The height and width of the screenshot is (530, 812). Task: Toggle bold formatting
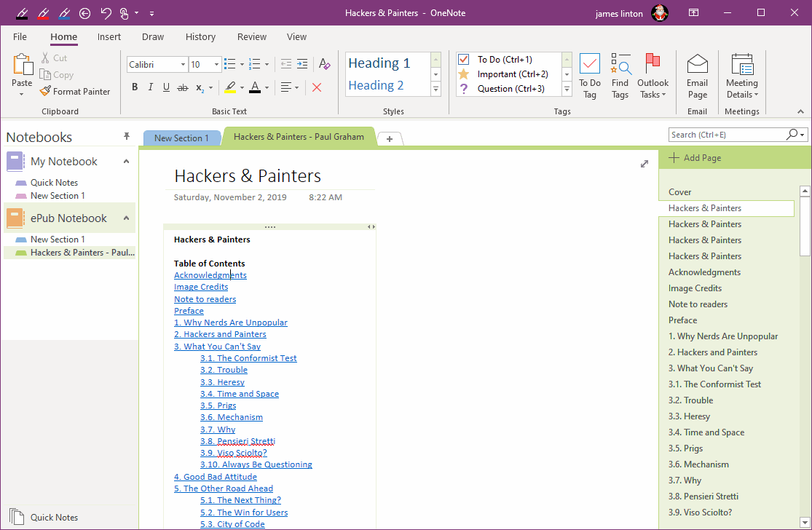click(134, 86)
